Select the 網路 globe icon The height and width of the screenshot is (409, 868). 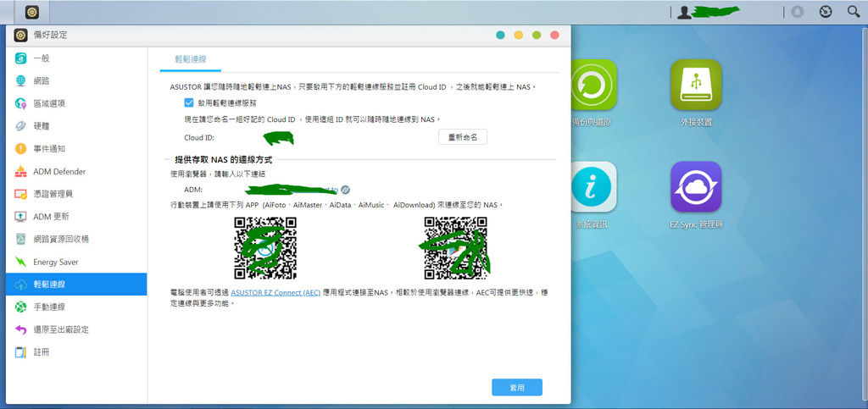(21, 80)
